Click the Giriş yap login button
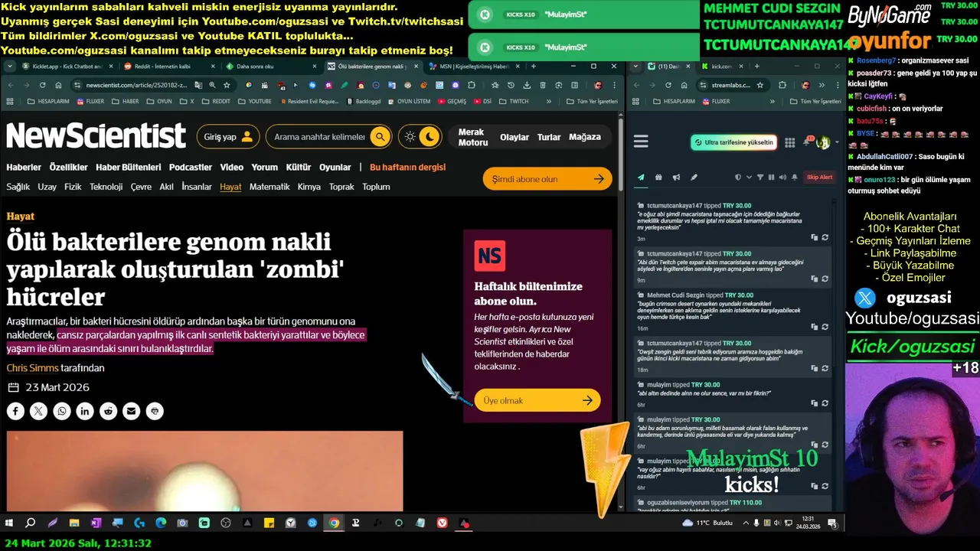 pyautogui.click(x=228, y=137)
